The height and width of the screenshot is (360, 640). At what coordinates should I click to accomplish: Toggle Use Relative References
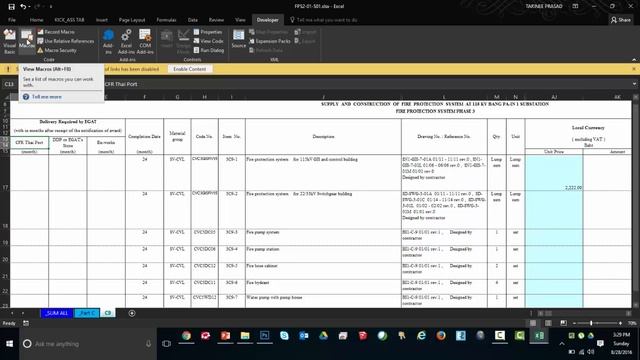(66, 41)
